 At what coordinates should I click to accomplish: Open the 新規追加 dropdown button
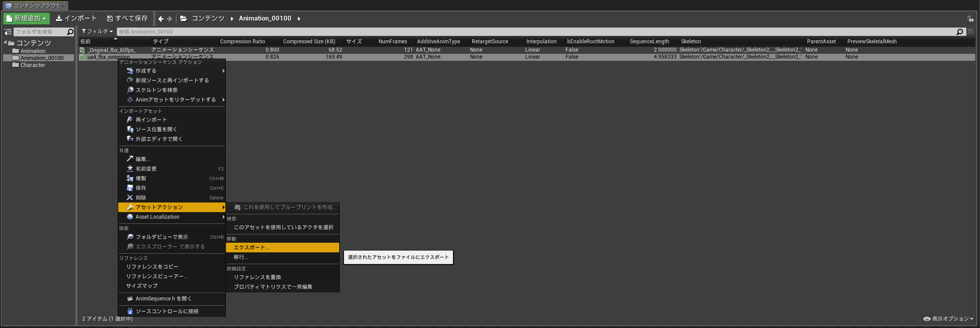26,18
